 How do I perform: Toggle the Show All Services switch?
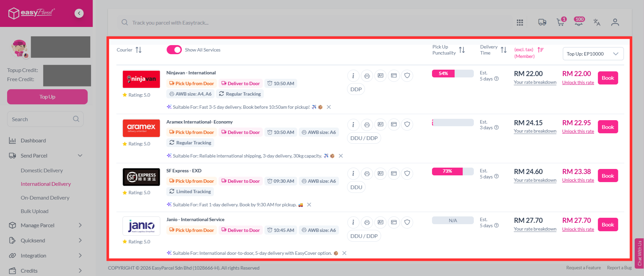[174, 50]
